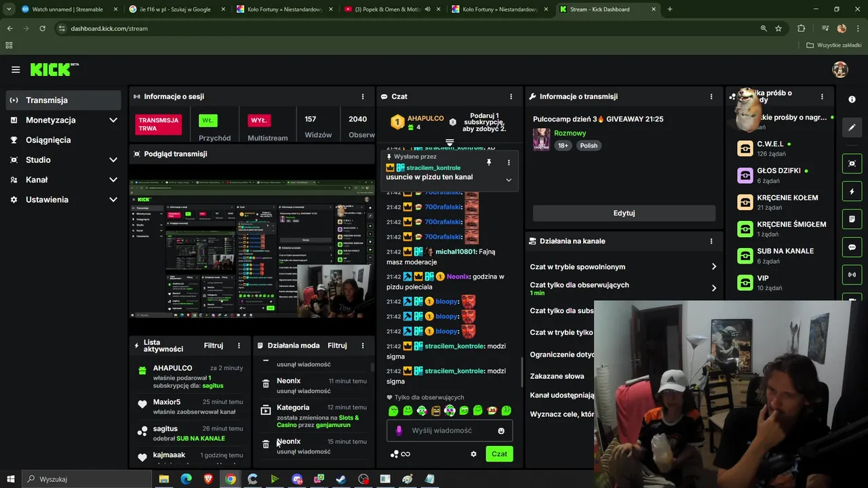
Task: Open the emoji picker in chat input
Action: point(501,430)
